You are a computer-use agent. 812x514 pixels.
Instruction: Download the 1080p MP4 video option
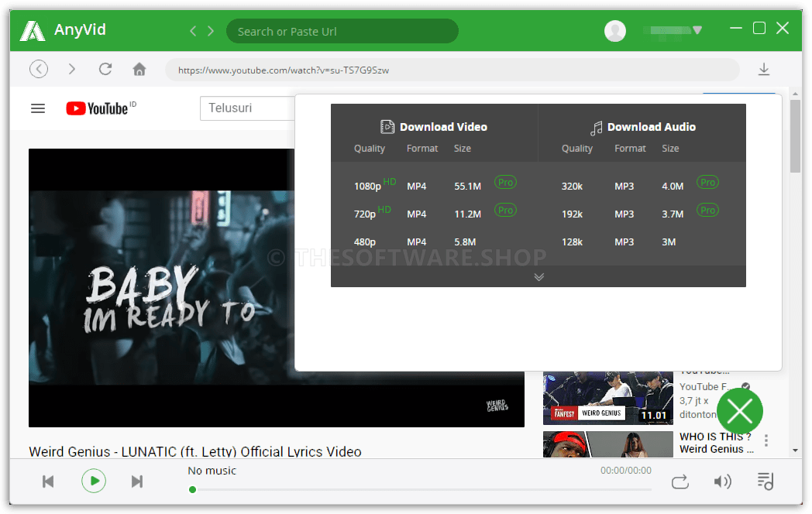[435, 186]
